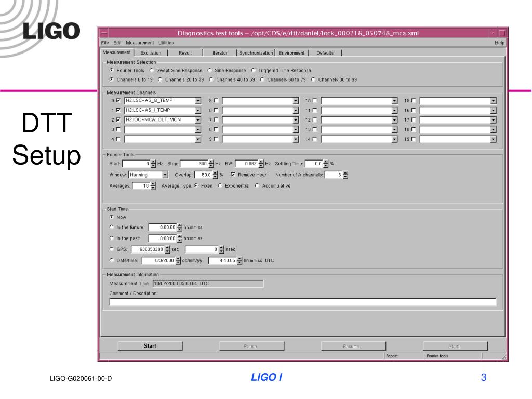Toggle the Remove mean checkbox
This screenshot has height=399, width=532.
point(233,175)
